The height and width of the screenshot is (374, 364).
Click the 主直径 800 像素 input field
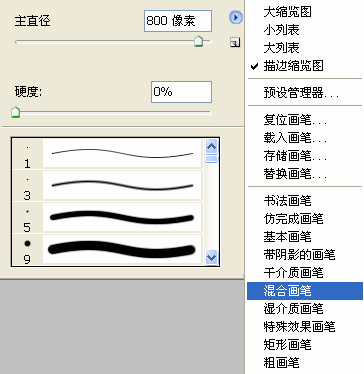(x=178, y=21)
